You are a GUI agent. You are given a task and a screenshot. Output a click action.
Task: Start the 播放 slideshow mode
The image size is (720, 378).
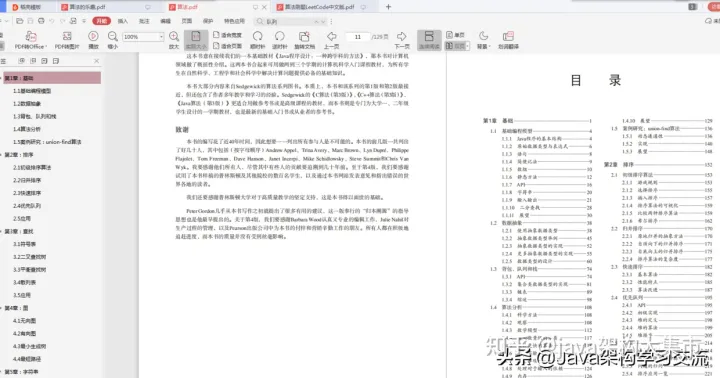pyautogui.click(x=93, y=40)
